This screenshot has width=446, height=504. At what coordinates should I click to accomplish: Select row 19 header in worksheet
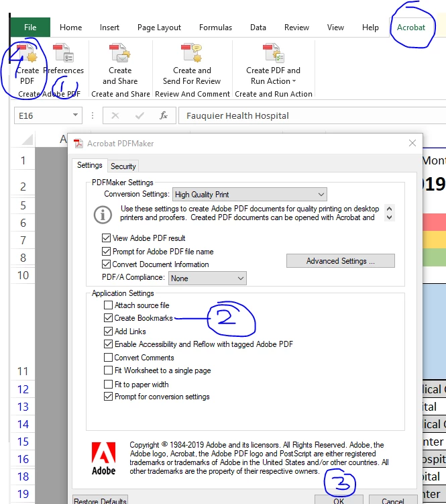(x=23, y=494)
